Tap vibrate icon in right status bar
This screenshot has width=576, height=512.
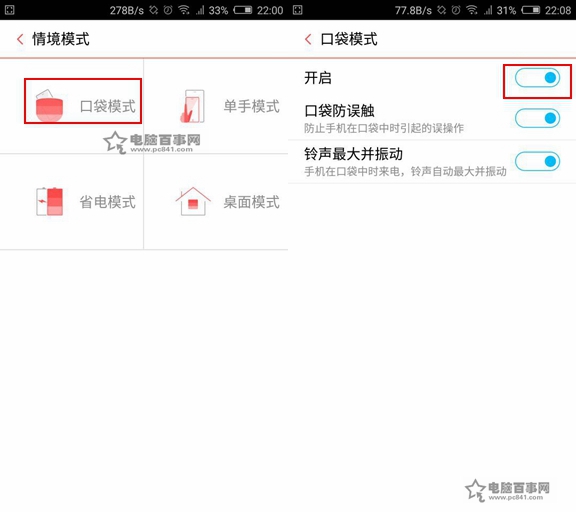pyautogui.click(x=442, y=10)
